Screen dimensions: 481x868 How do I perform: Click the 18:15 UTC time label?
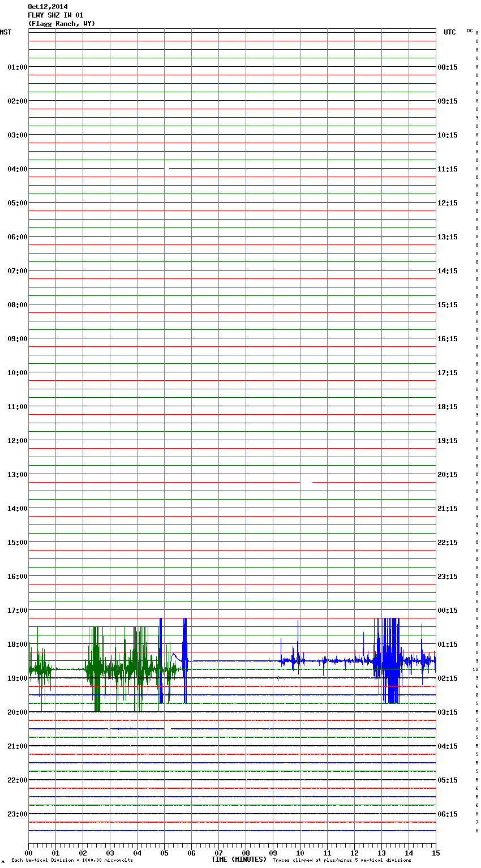point(448,407)
